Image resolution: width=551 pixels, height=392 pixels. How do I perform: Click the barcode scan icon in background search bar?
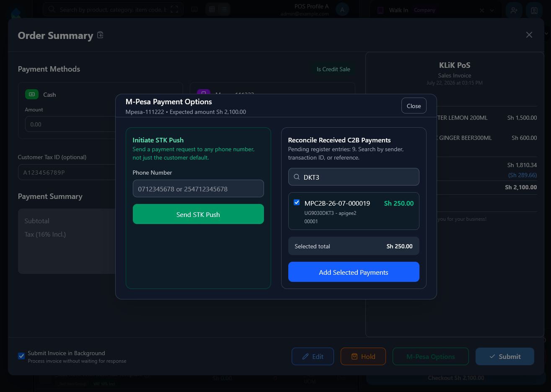[x=174, y=9]
